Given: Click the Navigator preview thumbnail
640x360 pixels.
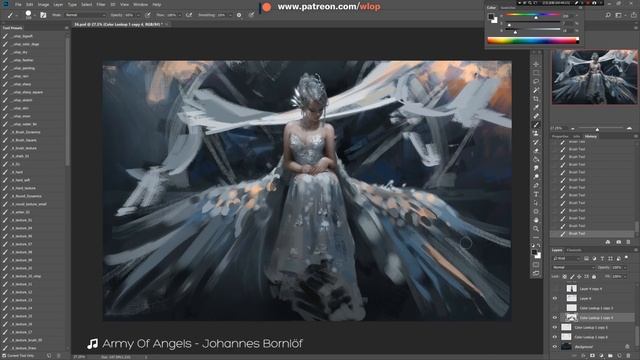Looking at the screenshot, I should pyautogui.click(x=595, y=77).
